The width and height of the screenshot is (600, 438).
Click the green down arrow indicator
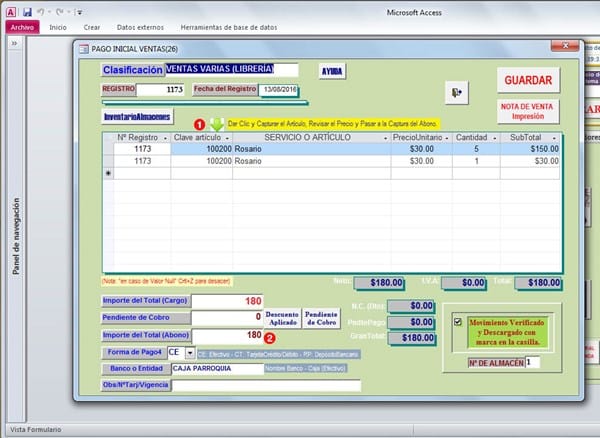click(215, 123)
